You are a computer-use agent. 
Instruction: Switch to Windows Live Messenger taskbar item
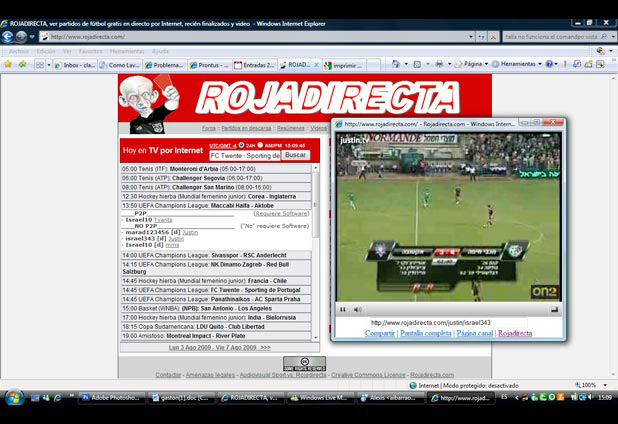(320, 398)
